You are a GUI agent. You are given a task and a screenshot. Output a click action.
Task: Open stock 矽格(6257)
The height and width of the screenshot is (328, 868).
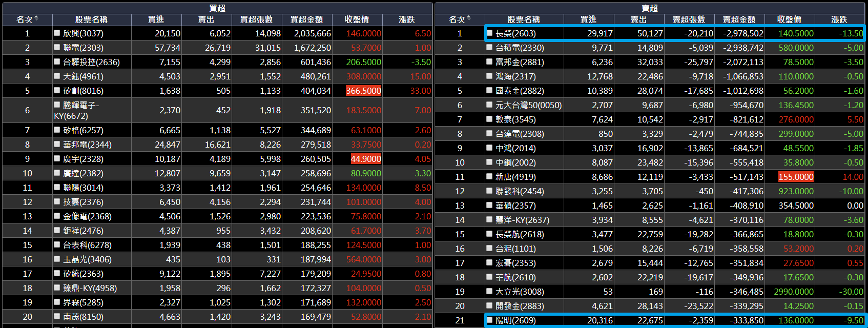(x=83, y=130)
